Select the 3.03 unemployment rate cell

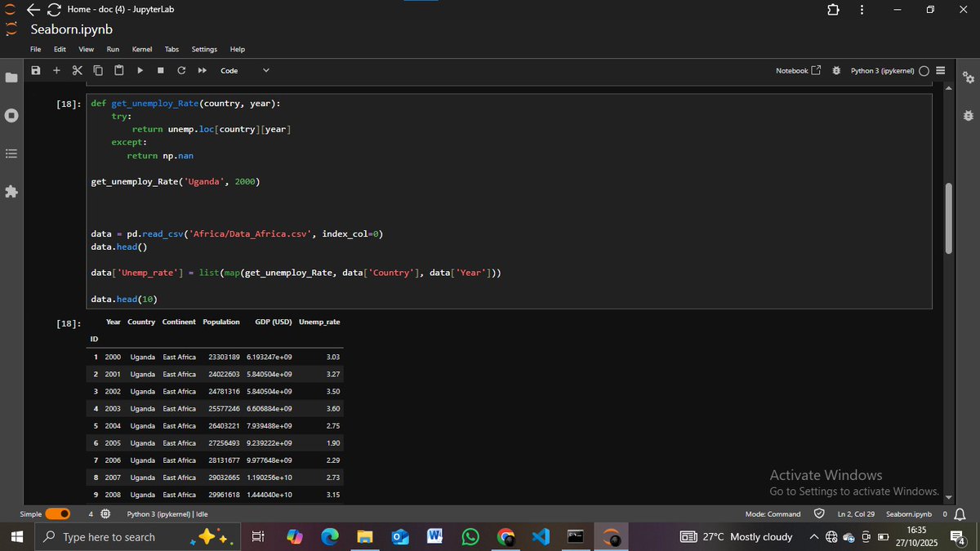tap(332, 357)
